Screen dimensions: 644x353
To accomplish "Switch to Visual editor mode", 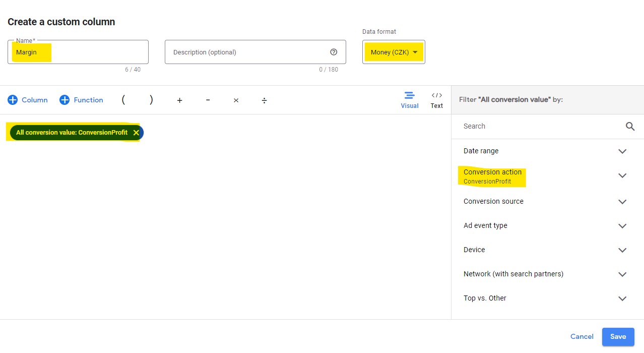I will pyautogui.click(x=409, y=100).
